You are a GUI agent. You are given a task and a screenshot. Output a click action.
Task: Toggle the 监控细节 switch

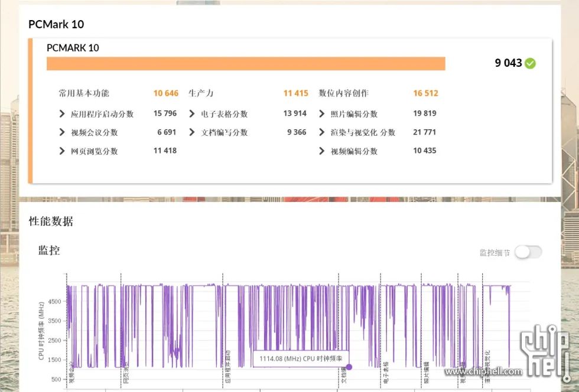pos(528,253)
